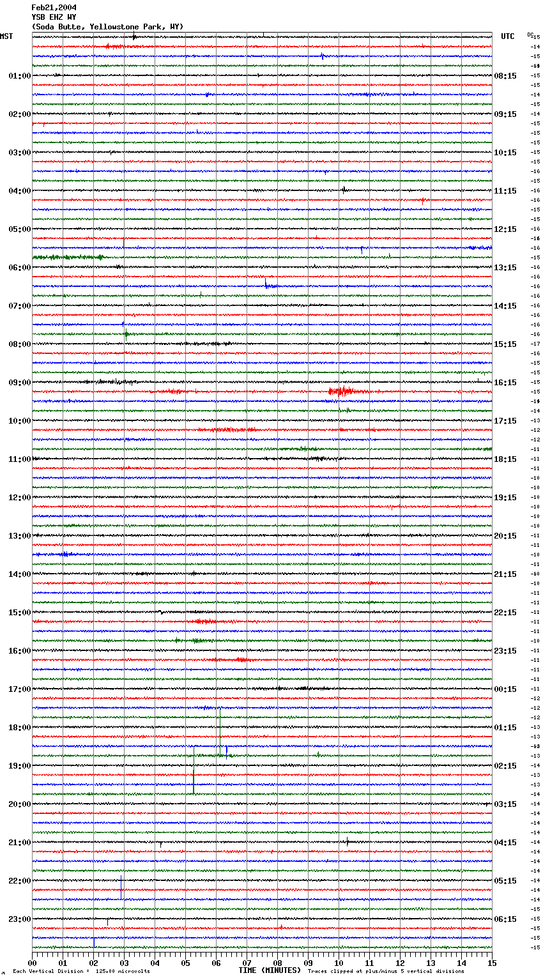The image size is (543, 980).
Task: Select the '01:00' MST hour label
Action: 20,76
